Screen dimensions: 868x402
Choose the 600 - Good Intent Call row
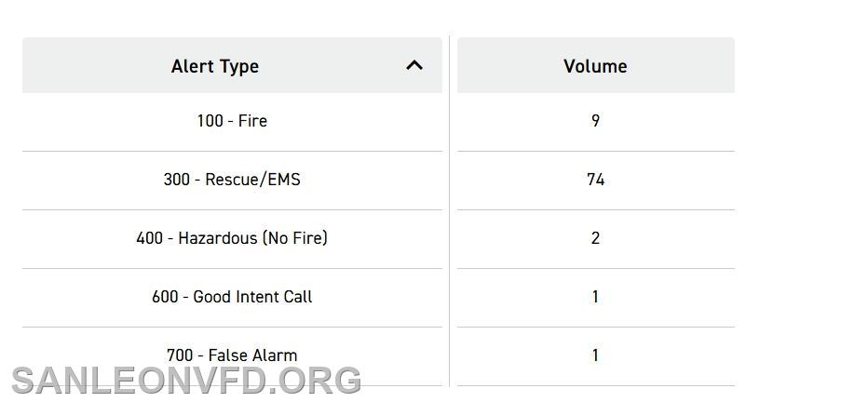(x=232, y=298)
